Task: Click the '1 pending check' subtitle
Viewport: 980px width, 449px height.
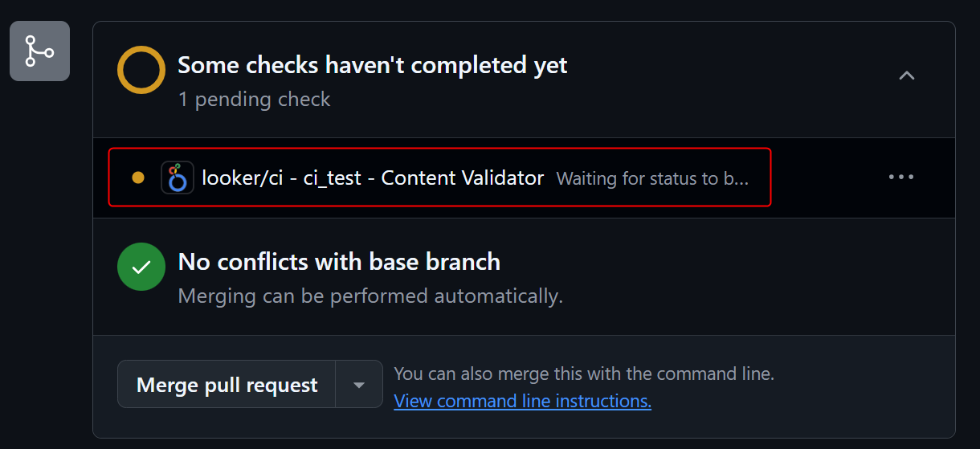Action: point(254,100)
